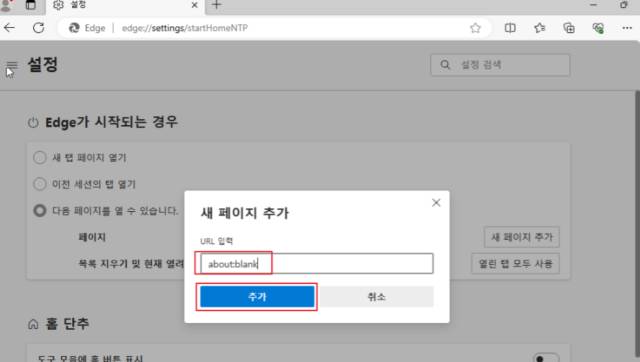The height and width of the screenshot is (362, 640).
Task: Open browser essentials heart icon
Action: pyautogui.click(x=598, y=28)
